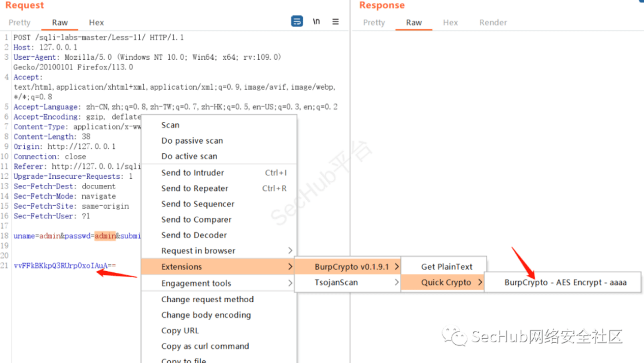
Task: Switch Request view to Pretty tab
Action: (20, 23)
